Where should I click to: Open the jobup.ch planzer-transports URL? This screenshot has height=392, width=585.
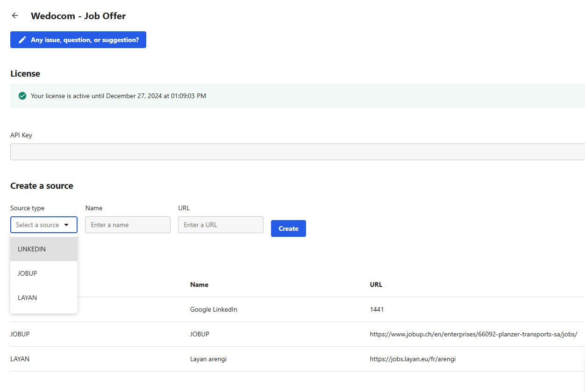pos(473,334)
